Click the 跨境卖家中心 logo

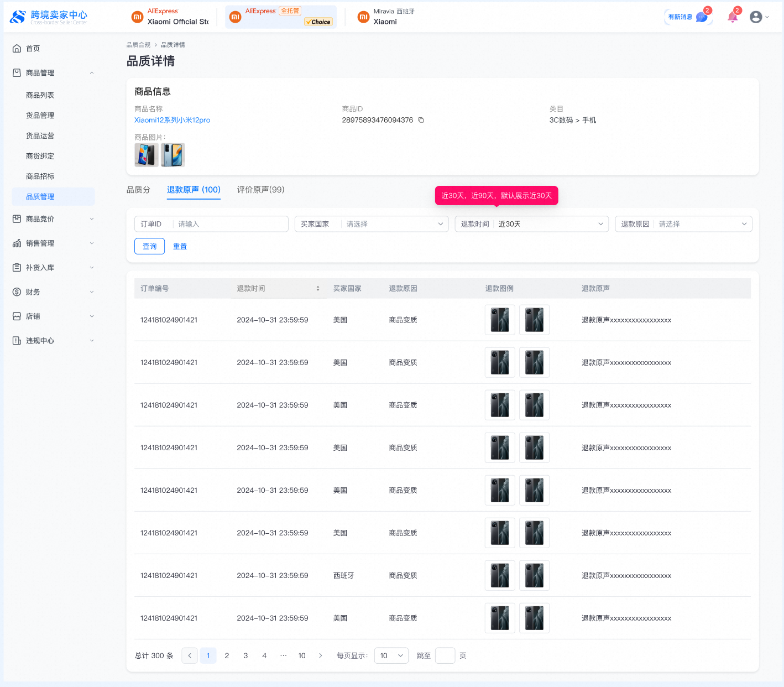tap(49, 17)
